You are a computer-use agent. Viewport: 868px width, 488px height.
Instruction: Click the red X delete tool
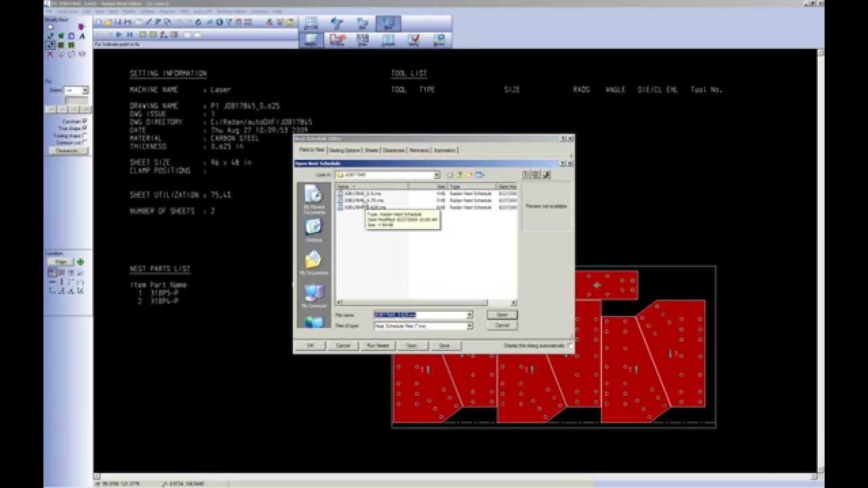50,54
